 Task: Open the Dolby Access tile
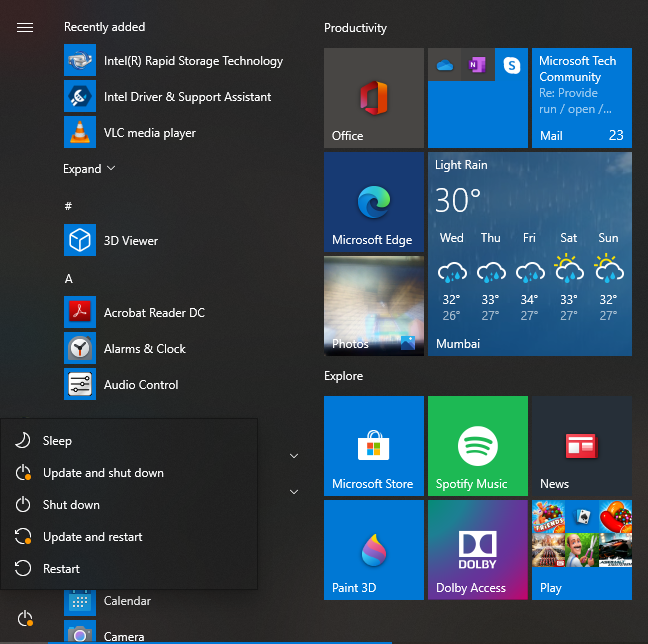click(x=478, y=550)
